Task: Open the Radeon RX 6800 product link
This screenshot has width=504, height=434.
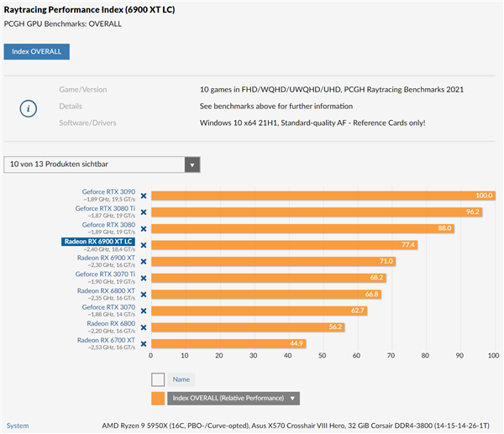Action: 112,323
